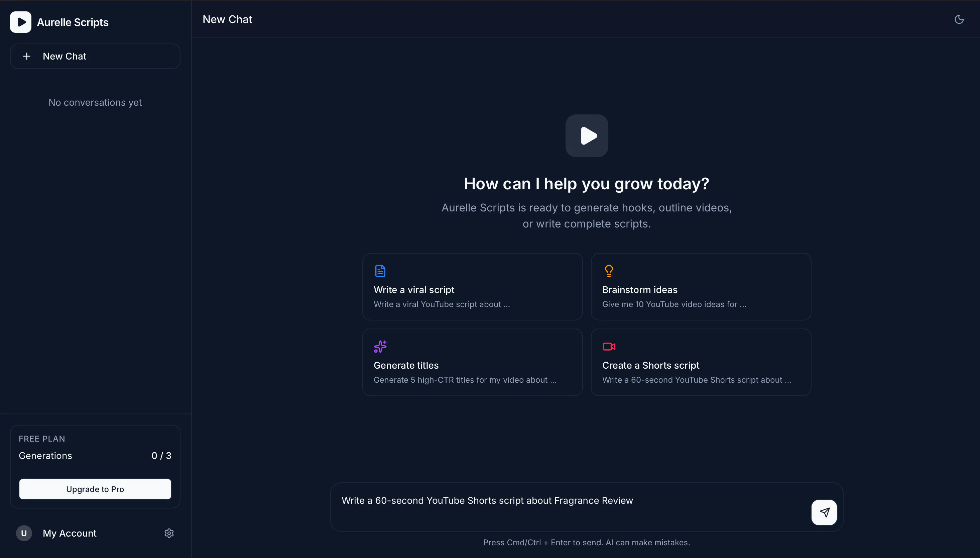Toggle dark mode with the moon icon

point(959,19)
